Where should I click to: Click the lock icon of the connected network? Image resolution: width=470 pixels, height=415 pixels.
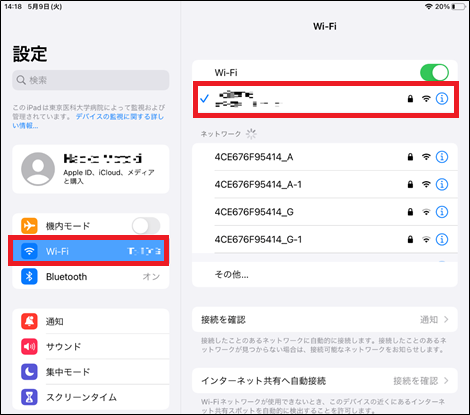[x=410, y=99]
